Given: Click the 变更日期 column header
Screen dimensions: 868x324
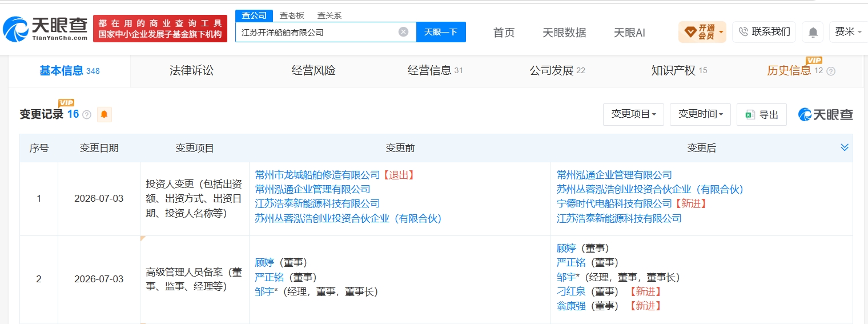Looking at the screenshot, I should [99, 148].
